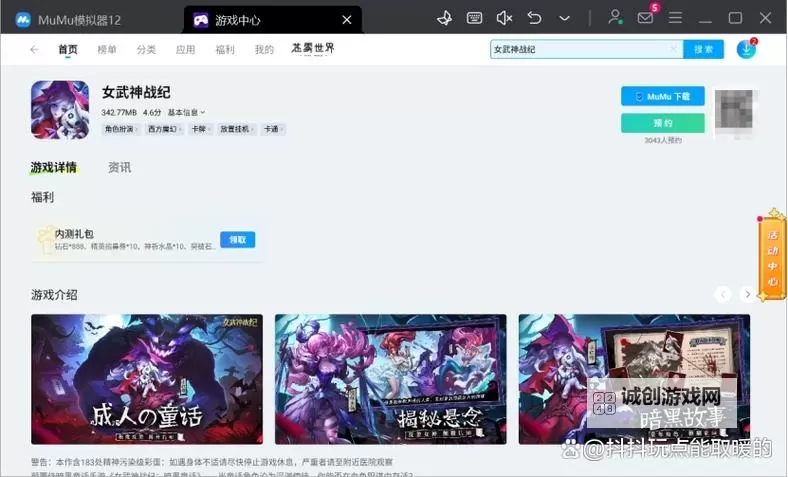The width and height of the screenshot is (788, 477).
Task: Click the green 预约 button
Action: [x=663, y=123]
